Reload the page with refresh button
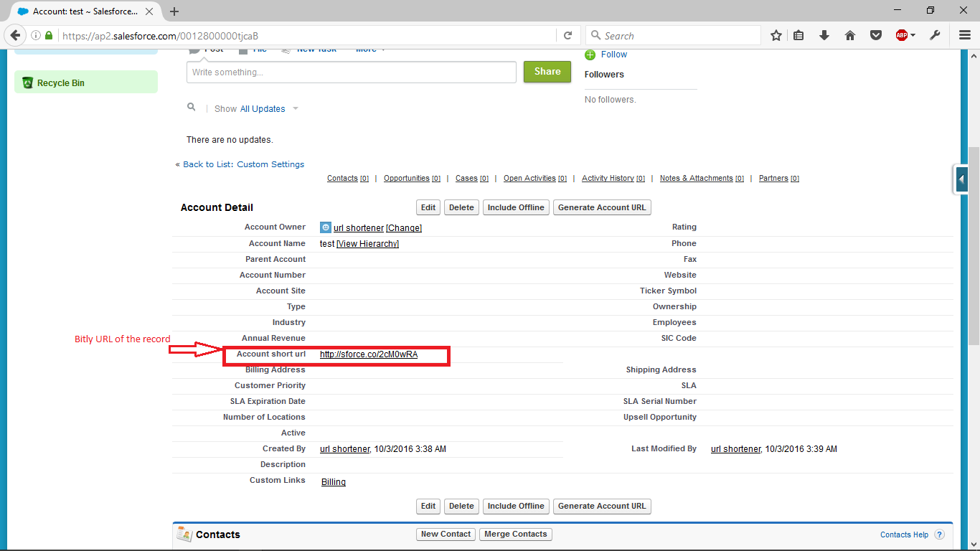Viewport: 980px width, 551px height. [x=567, y=35]
